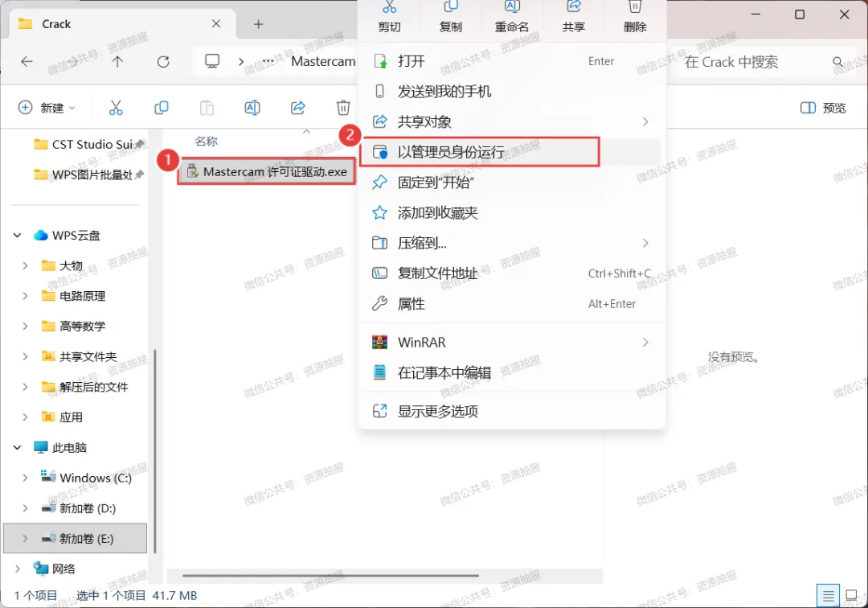This screenshot has width=868, height=608.
Task: Select the Crack tab title
Action: tap(56, 24)
